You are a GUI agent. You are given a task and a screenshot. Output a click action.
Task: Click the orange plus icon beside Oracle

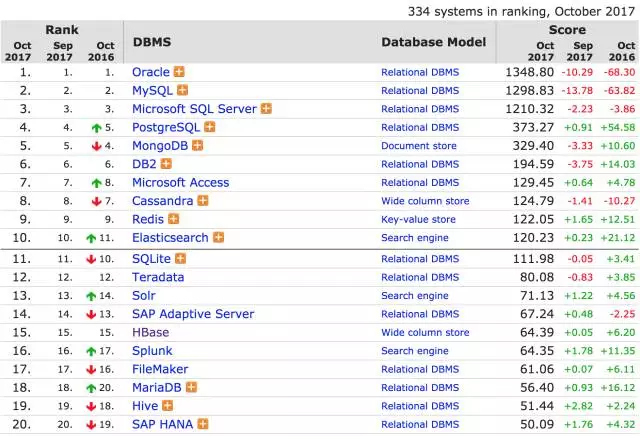179,72
